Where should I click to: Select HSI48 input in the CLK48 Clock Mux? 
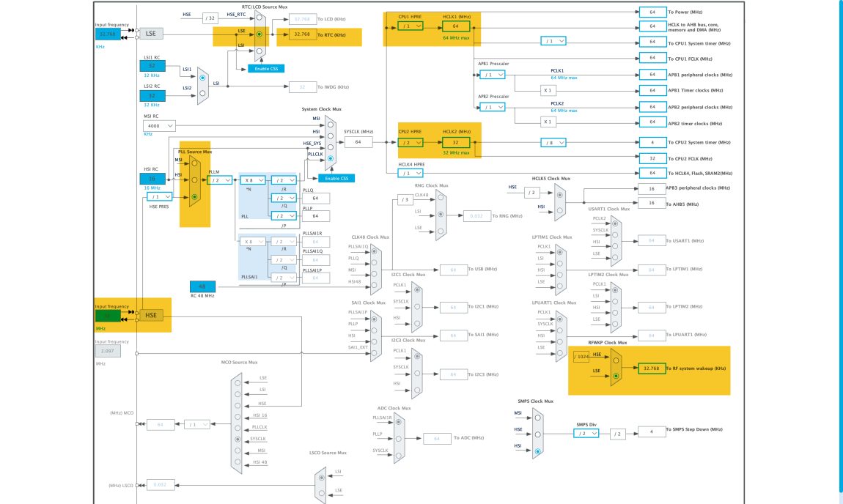pyautogui.click(x=375, y=285)
